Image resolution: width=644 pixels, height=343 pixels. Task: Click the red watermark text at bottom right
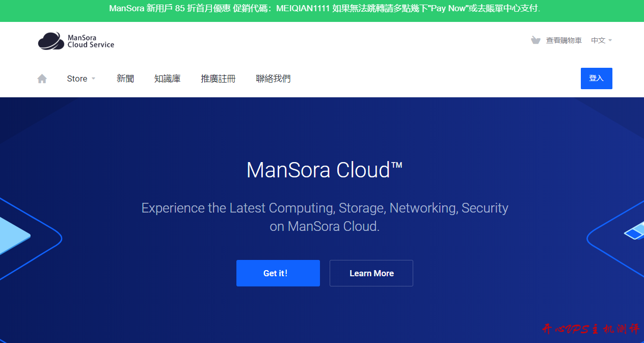(x=590, y=329)
